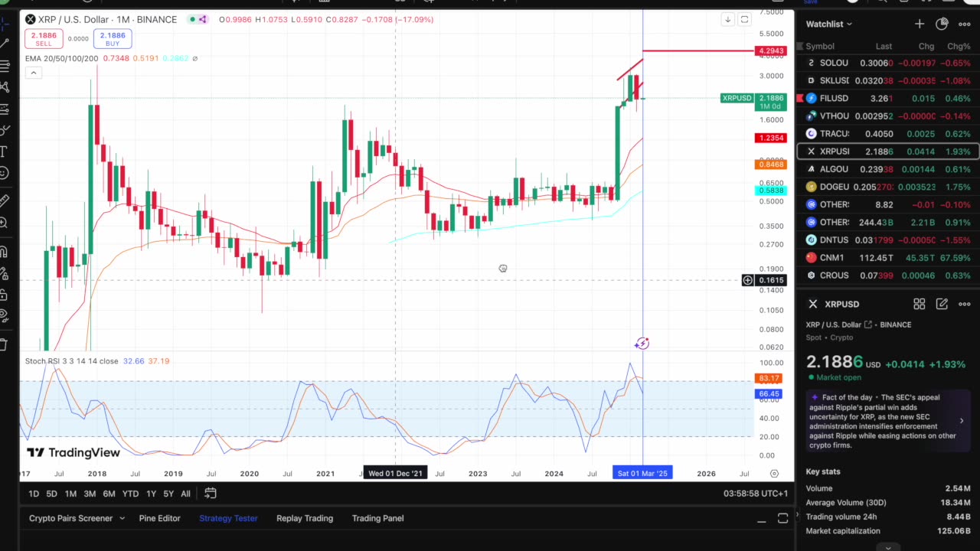Collapse the indicator legend arrow

(x=33, y=73)
